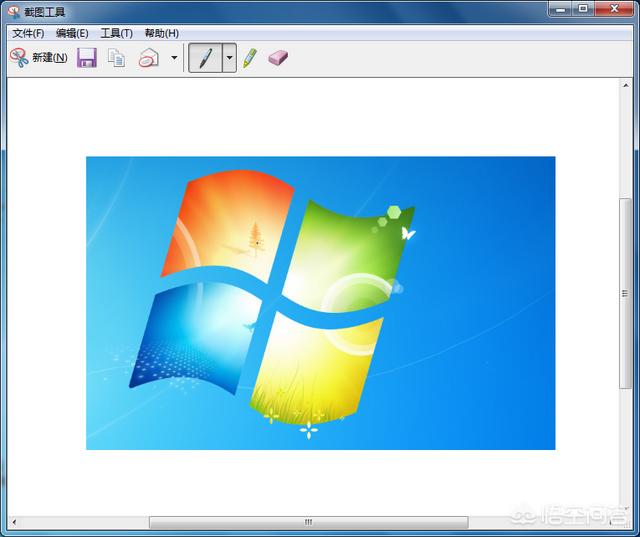Copy the snip to clipboard
Image resolution: width=640 pixels, height=537 pixels.
click(116, 58)
